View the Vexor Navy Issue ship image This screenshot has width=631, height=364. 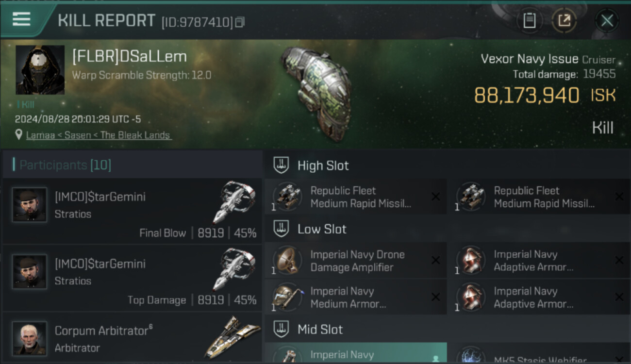coord(315,92)
